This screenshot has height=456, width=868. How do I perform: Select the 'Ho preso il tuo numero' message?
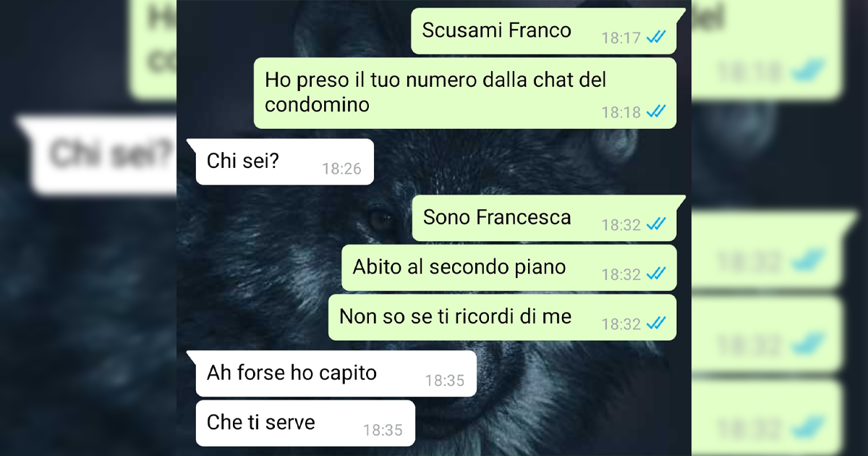tap(465, 93)
